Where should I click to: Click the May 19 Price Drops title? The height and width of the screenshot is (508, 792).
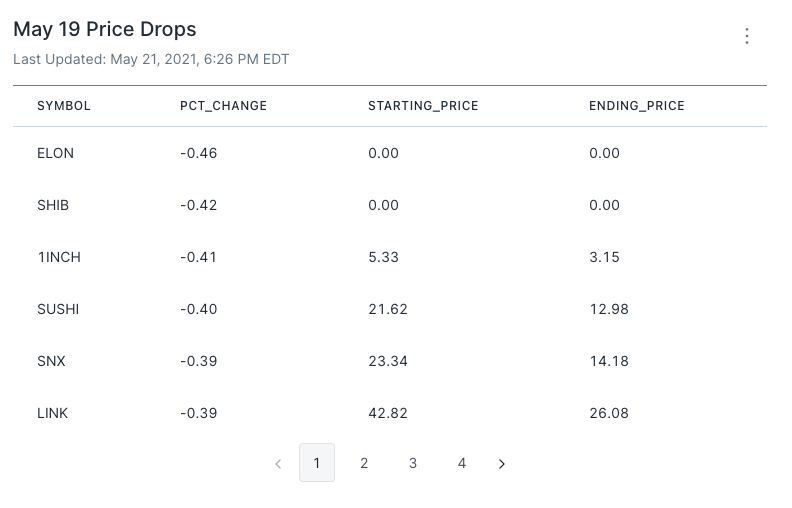pyautogui.click(x=105, y=30)
